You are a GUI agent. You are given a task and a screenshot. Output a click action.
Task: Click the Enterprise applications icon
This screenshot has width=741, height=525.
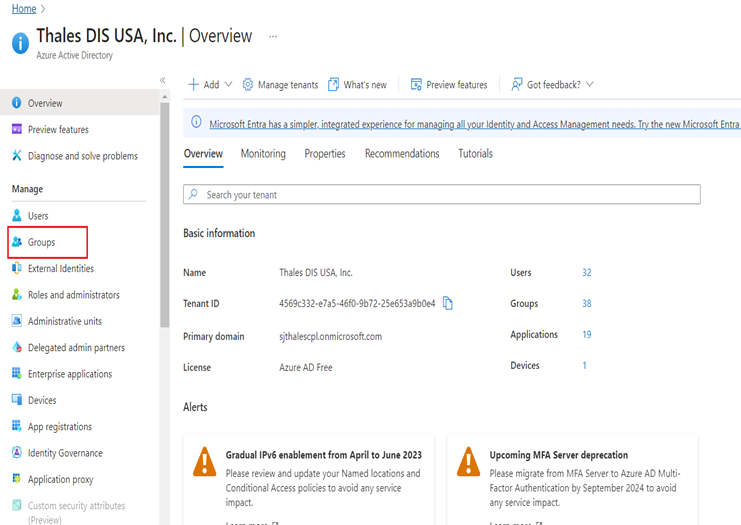coord(17,374)
